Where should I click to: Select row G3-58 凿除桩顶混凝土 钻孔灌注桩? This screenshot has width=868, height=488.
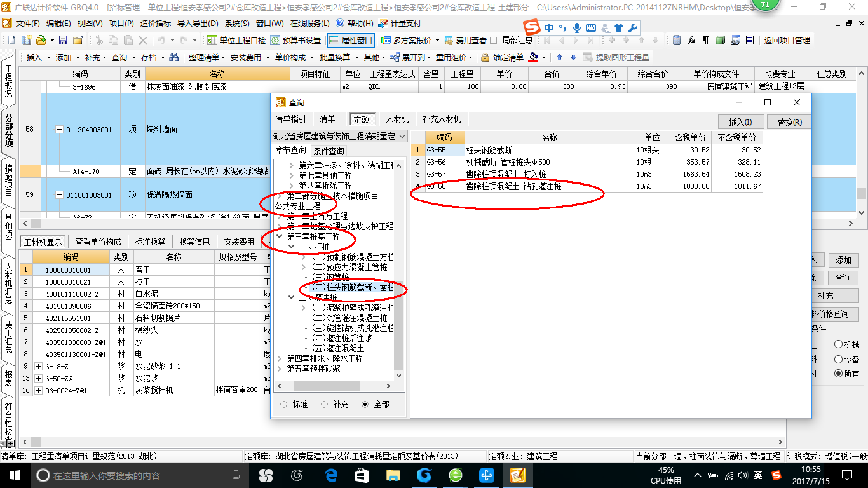click(x=586, y=186)
